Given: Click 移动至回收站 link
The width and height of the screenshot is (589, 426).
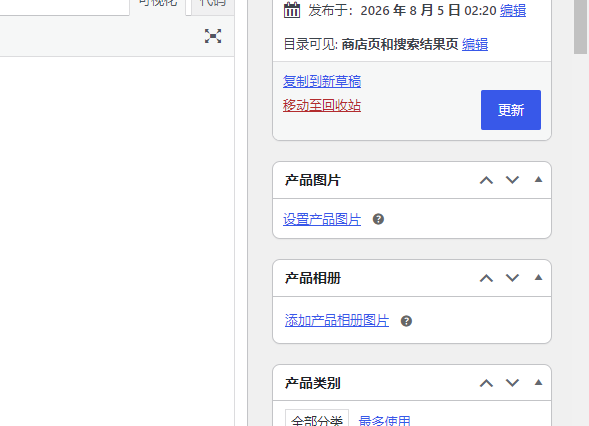Looking at the screenshot, I should pos(322,106).
